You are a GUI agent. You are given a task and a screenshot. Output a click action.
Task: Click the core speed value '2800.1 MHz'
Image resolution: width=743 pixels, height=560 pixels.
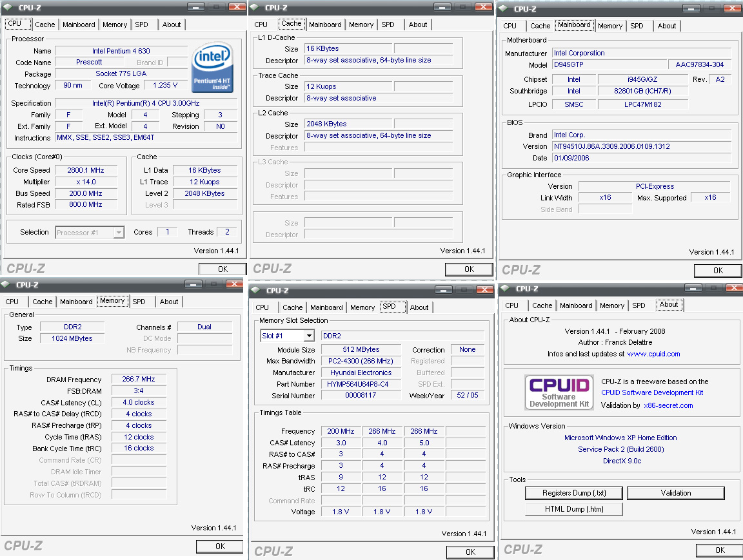click(x=85, y=170)
